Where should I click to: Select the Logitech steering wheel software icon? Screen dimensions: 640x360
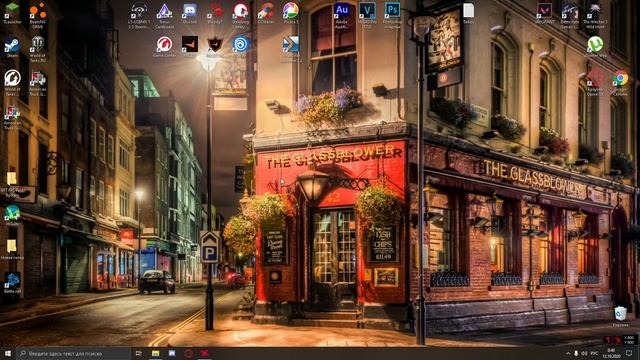(x=139, y=10)
